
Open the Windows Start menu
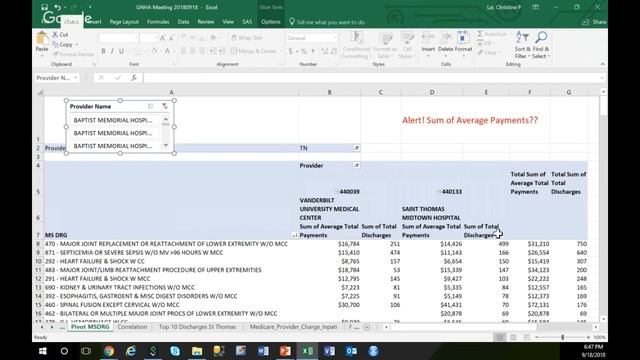click(x=42, y=351)
